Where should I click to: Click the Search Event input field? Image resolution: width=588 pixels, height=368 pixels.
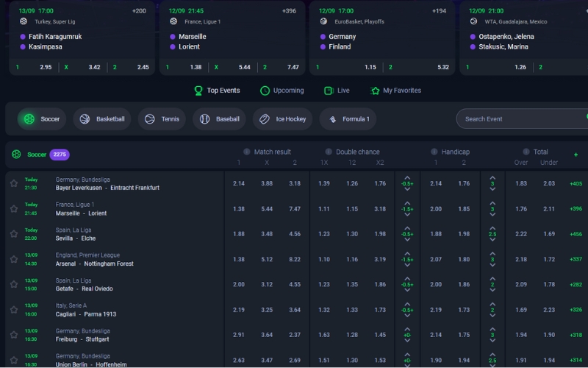522,119
